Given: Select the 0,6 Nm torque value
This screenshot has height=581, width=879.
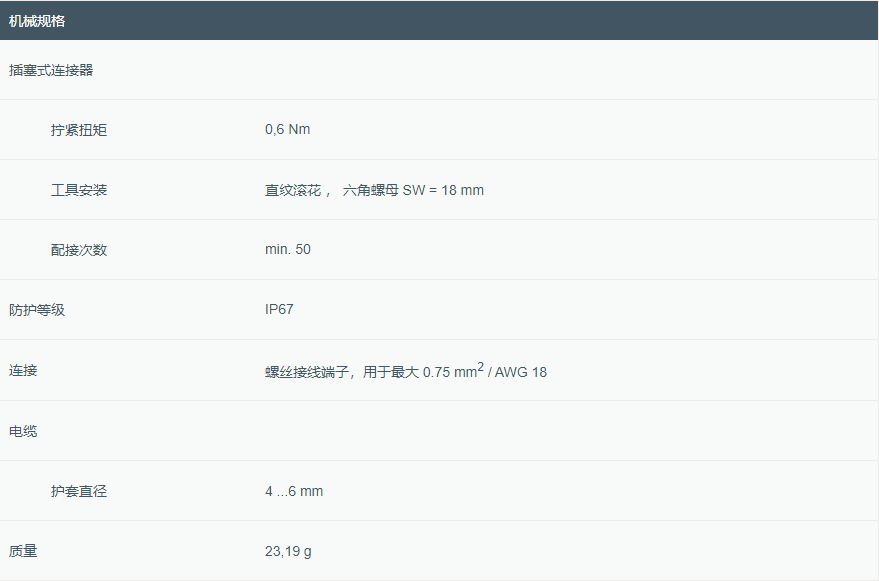Looking at the screenshot, I should [x=288, y=130].
